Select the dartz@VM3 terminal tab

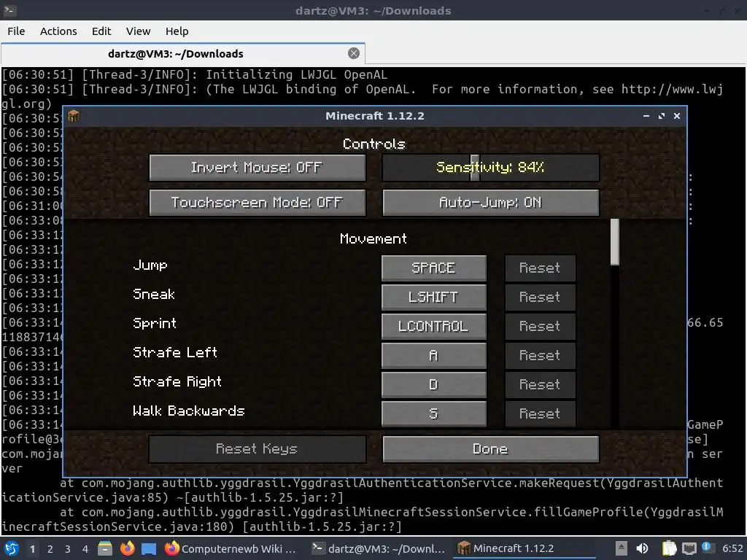[175, 54]
